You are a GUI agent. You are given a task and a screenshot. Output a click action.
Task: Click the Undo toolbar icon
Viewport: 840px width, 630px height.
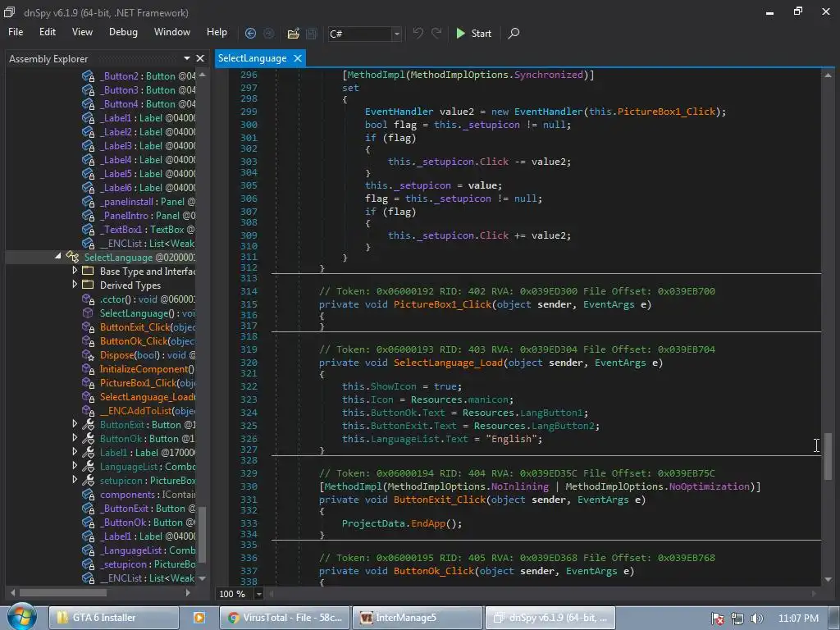pyautogui.click(x=418, y=34)
